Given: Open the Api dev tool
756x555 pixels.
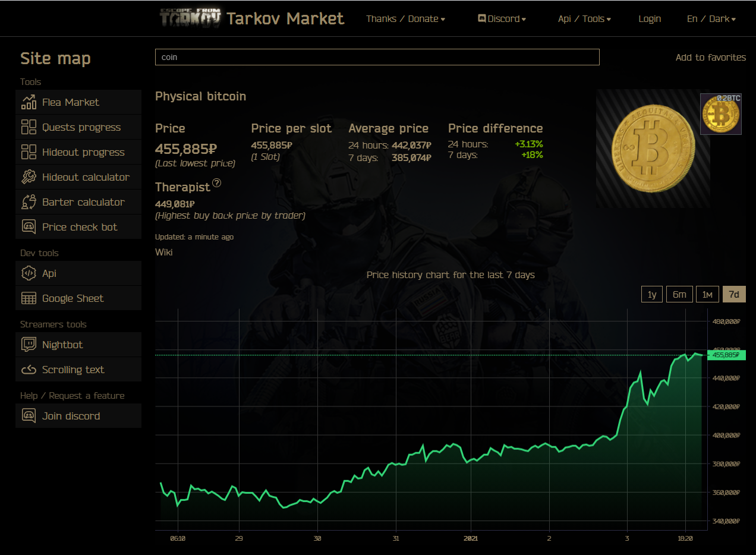Looking at the screenshot, I should coord(78,273).
